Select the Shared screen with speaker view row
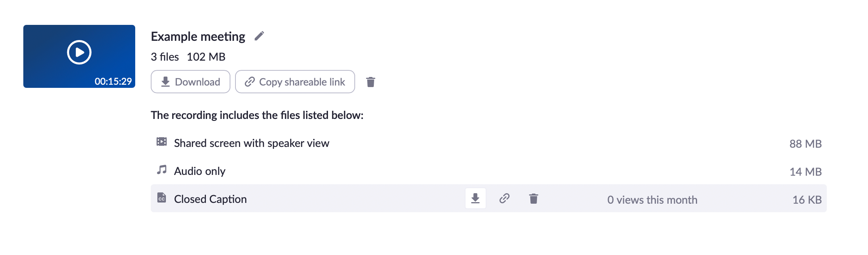Viewport: 868px width, 255px height. 252,143
